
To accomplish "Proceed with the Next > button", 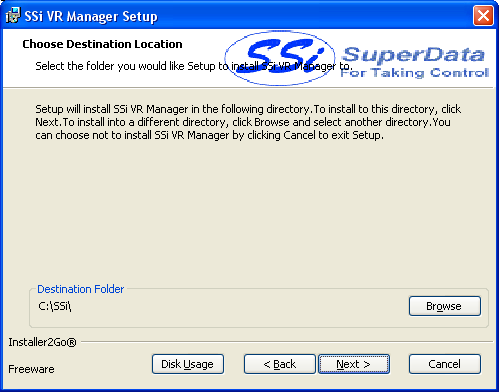I will click(x=354, y=364).
